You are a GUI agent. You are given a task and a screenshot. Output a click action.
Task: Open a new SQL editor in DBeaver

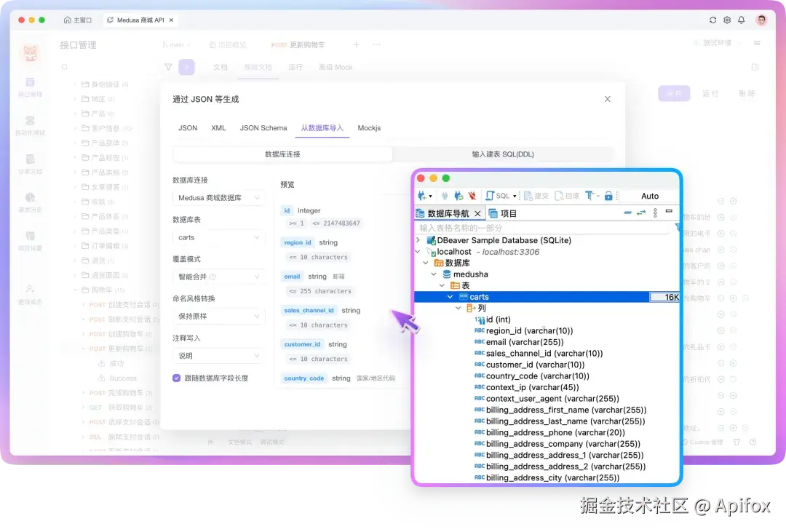pyautogui.click(x=490, y=195)
